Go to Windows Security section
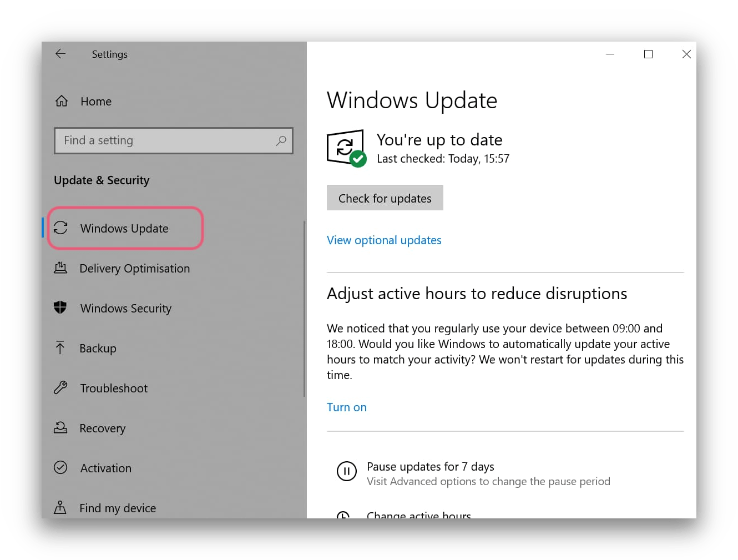The width and height of the screenshot is (738, 560). pos(126,309)
